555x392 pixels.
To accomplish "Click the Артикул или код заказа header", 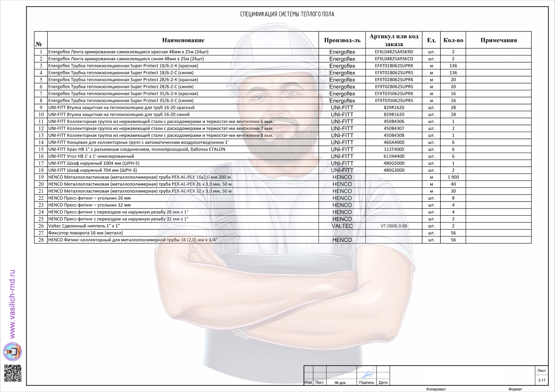I will (x=394, y=40).
